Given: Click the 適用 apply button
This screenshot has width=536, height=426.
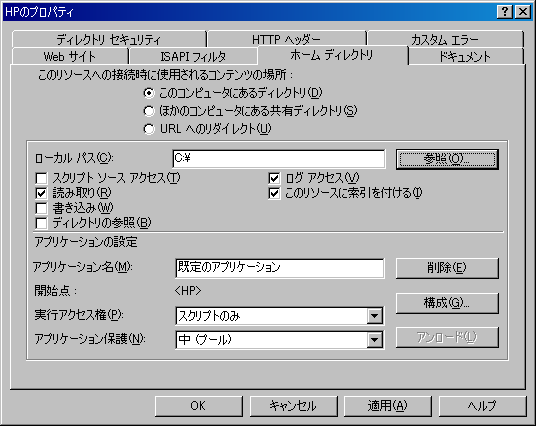Looking at the screenshot, I should click(388, 406).
